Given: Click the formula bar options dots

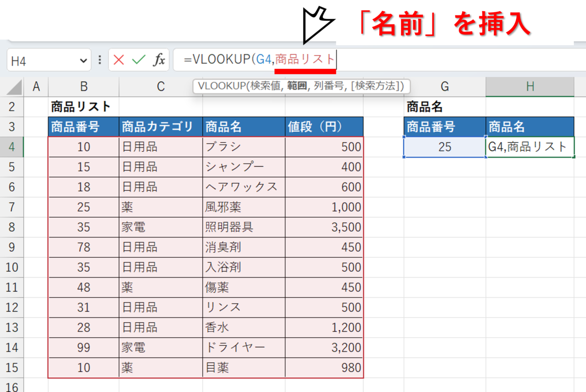Looking at the screenshot, I should coord(99,60).
